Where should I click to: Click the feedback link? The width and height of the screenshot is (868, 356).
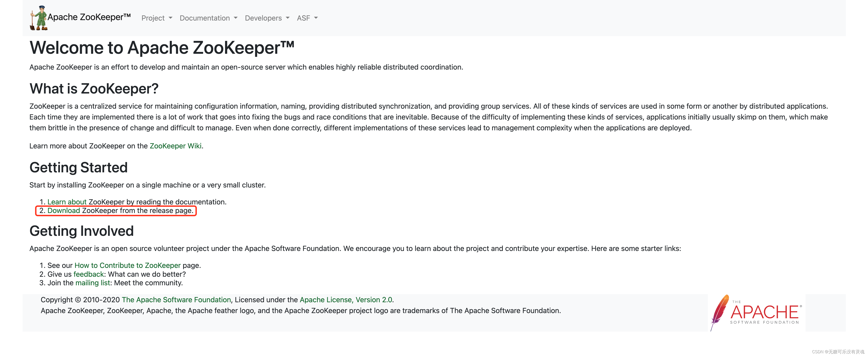89,274
